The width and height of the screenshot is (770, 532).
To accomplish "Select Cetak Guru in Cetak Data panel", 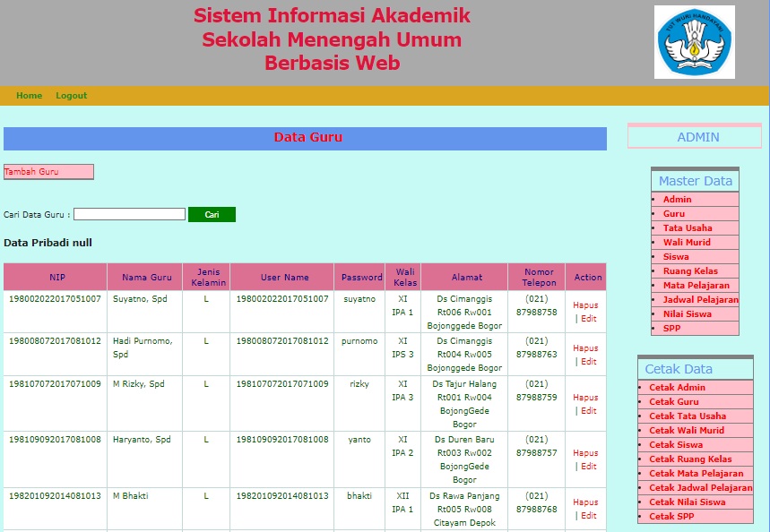I will pyautogui.click(x=671, y=401).
